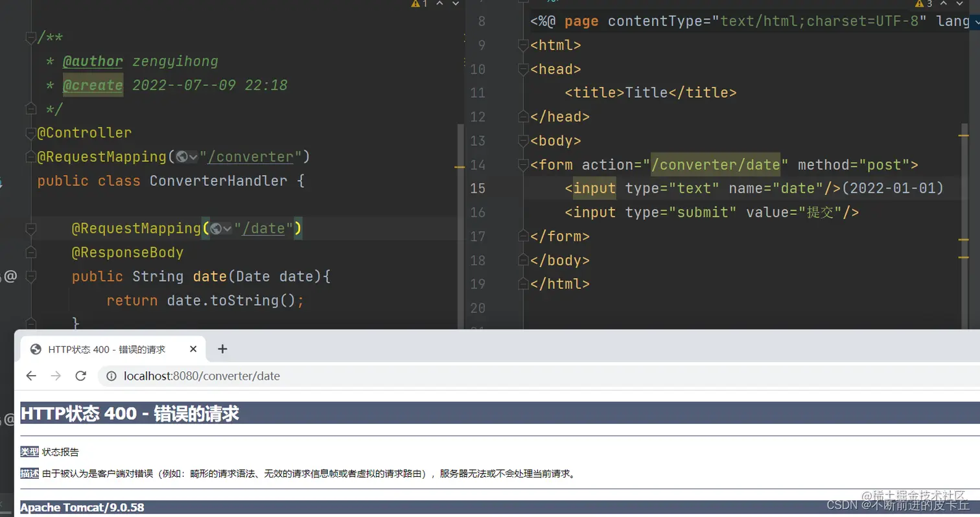
Task: Click the @create Javadoc tag
Action: (x=93, y=86)
